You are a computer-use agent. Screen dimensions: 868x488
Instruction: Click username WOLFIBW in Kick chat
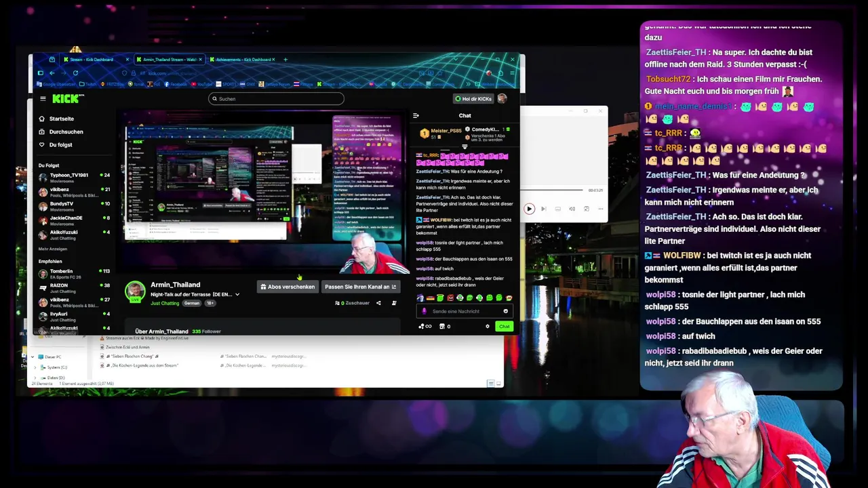(441, 220)
